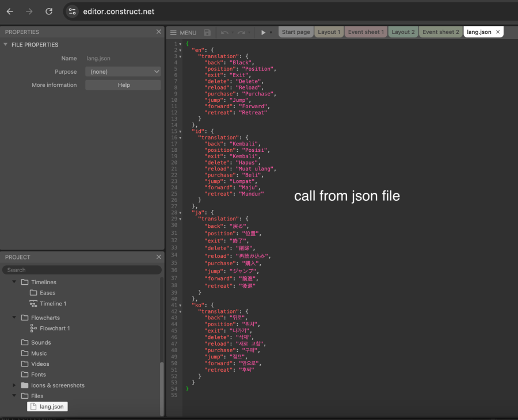Collapse the Files folder
518x420 pixels.
click(x=14, y=396)
